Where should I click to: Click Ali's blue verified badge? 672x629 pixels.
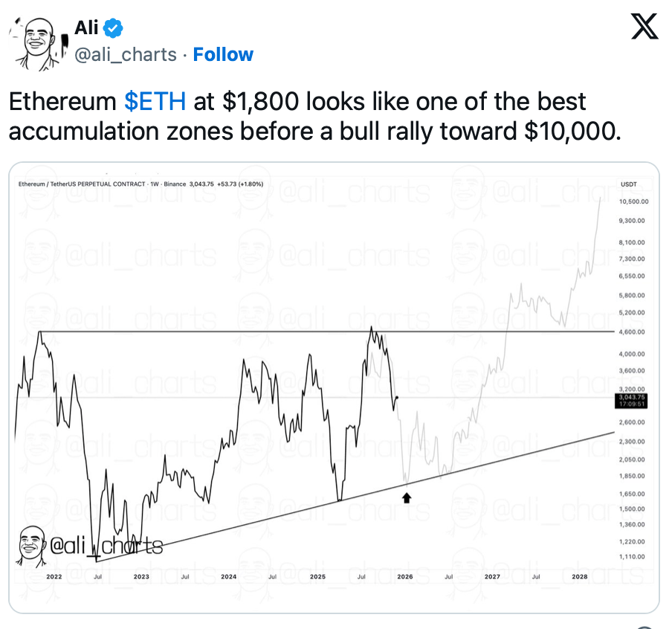tap(113, 28)
